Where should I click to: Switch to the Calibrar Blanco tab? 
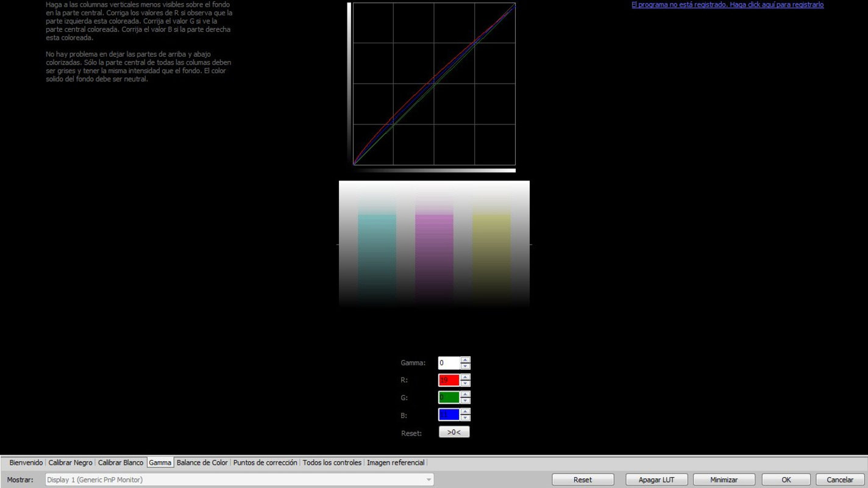[x=121, y=462]
